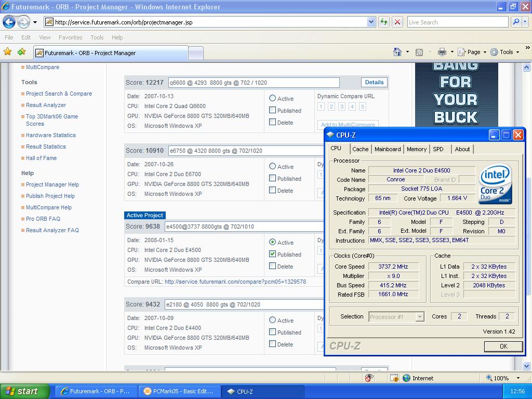Open the zoom level 100% dropdown arrow
The width and height of the screenshot is (532, 399).
518,378
